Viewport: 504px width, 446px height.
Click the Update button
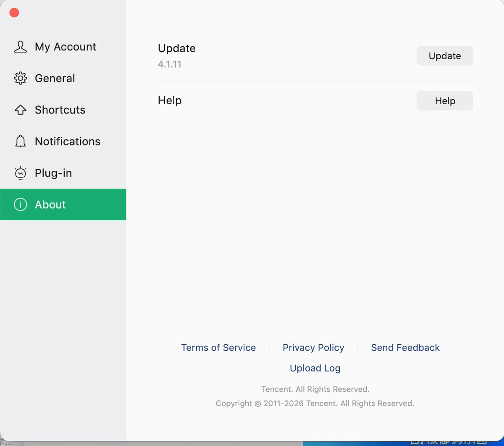(445, 56)
